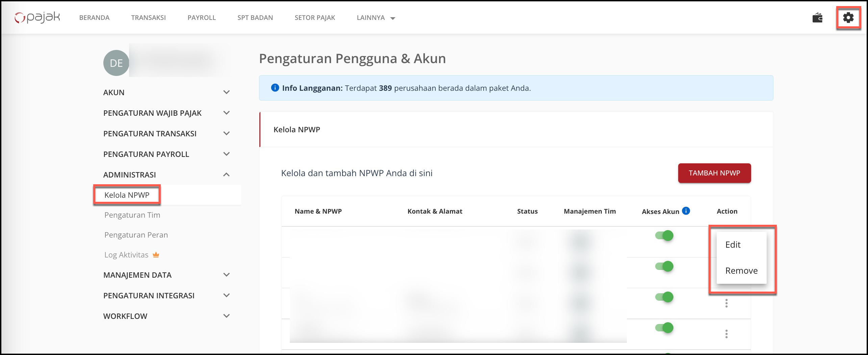
Task: Go to the SPT BADAN tab
Action: click(x=255, y=18)
